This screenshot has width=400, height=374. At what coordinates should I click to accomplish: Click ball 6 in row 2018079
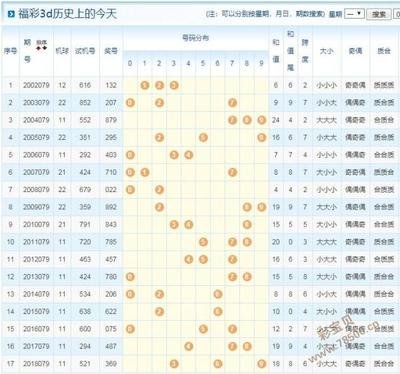[218, 364]
